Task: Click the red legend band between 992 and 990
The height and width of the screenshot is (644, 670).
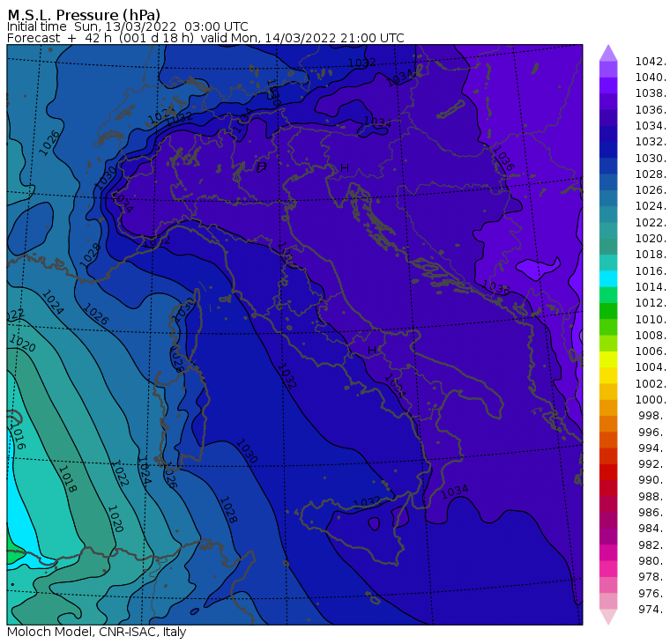Action: [608, 472]
